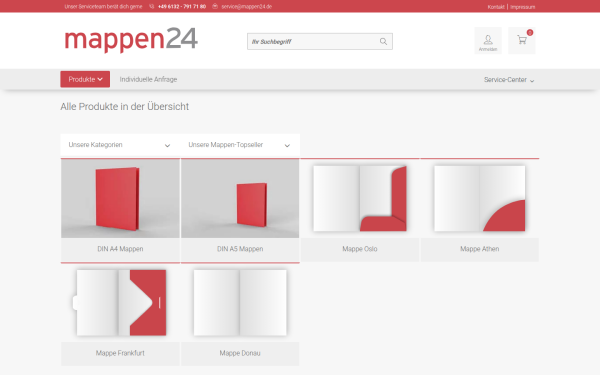
Task: Click the Impressum link
Action: pos(523,7)
